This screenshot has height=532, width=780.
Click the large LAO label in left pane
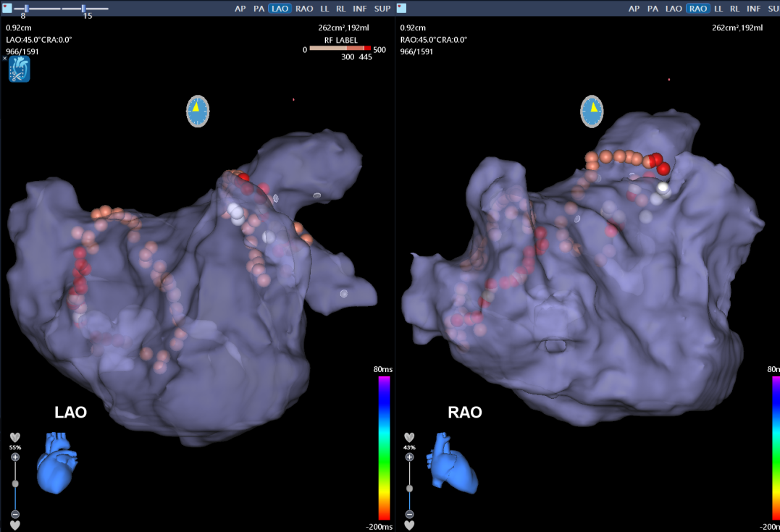point(71,412)
